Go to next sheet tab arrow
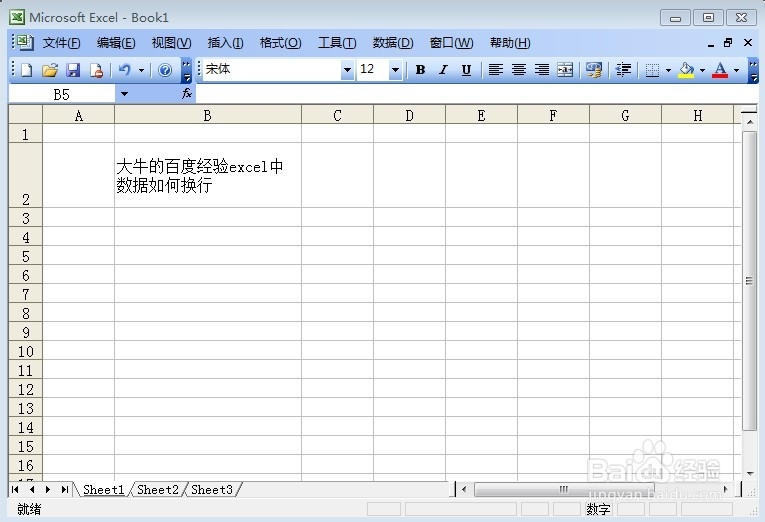This screenshot has height=522, width=765. 48,489
